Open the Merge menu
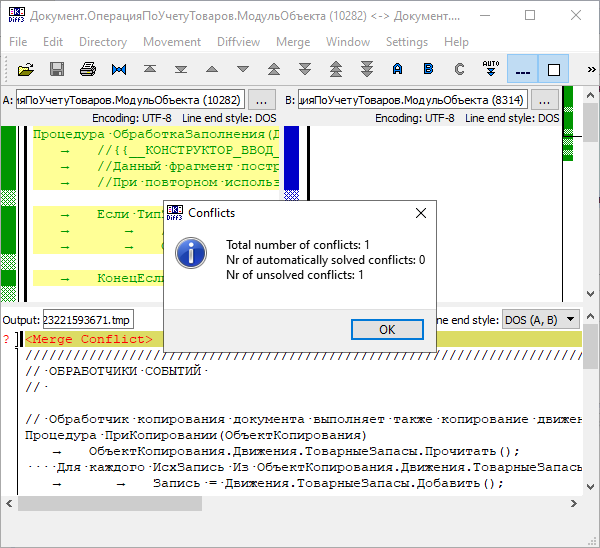This screenshot has height=548, width=600. (292, 42)
